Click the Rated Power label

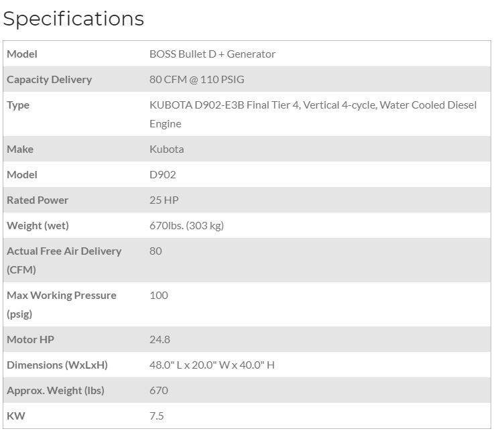(38, 200)
